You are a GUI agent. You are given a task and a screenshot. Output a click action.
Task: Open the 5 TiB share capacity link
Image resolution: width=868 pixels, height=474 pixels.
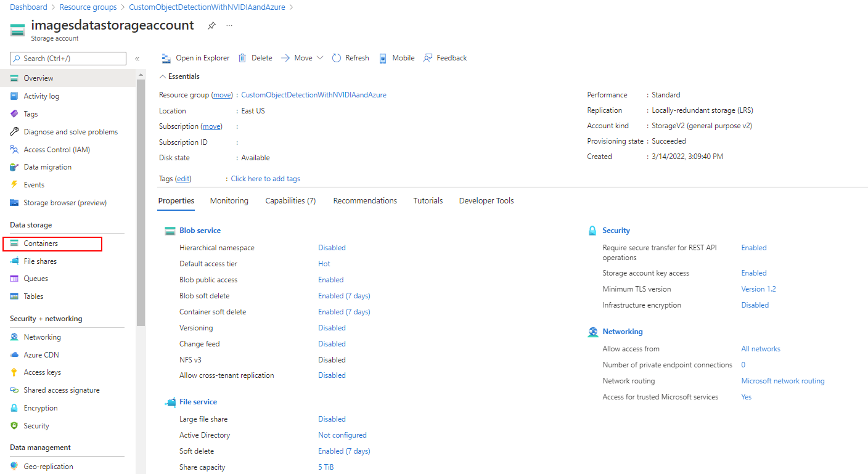click(326, 467)
